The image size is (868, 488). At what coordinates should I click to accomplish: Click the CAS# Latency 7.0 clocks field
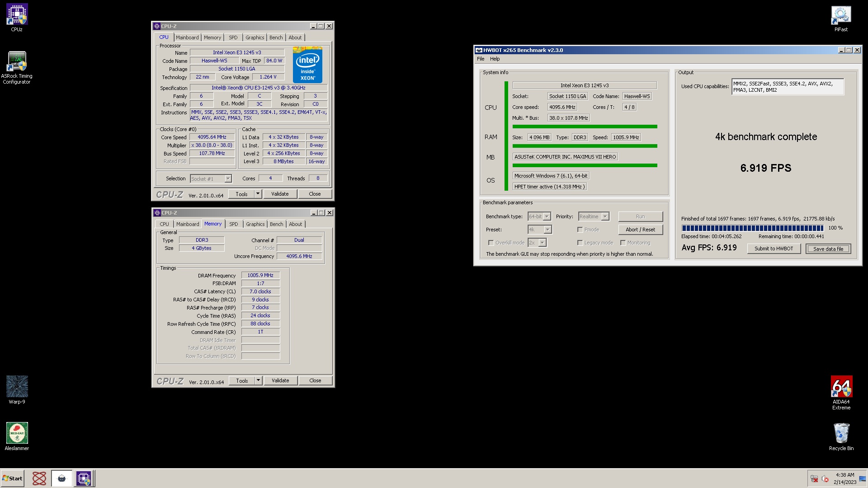[260, 291]
